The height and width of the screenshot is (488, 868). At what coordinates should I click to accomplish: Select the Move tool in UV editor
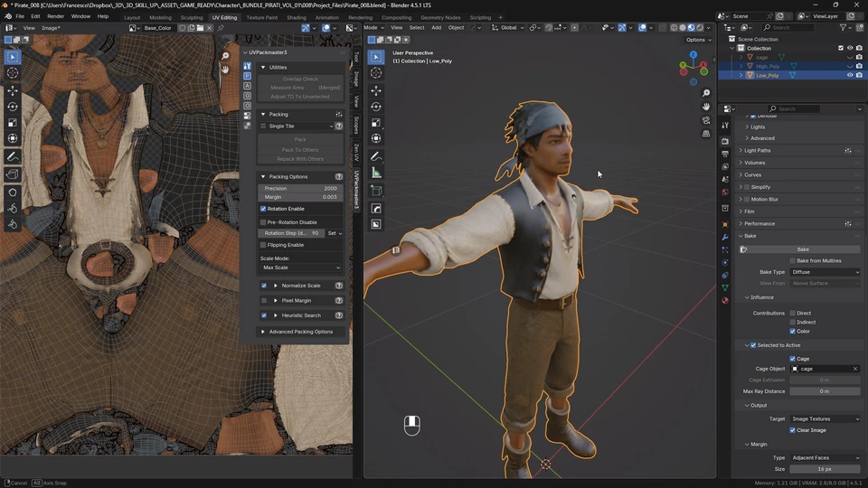[x=12, y=90]
